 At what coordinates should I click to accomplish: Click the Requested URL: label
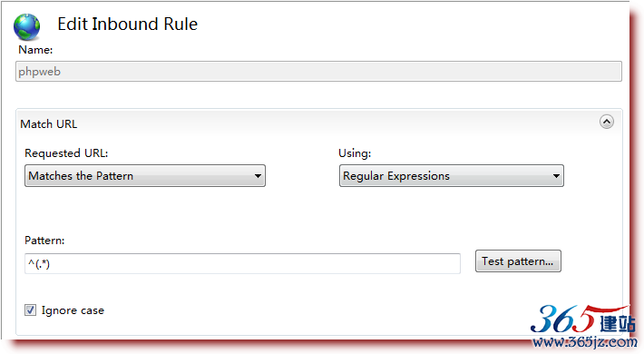pos(66,153)
